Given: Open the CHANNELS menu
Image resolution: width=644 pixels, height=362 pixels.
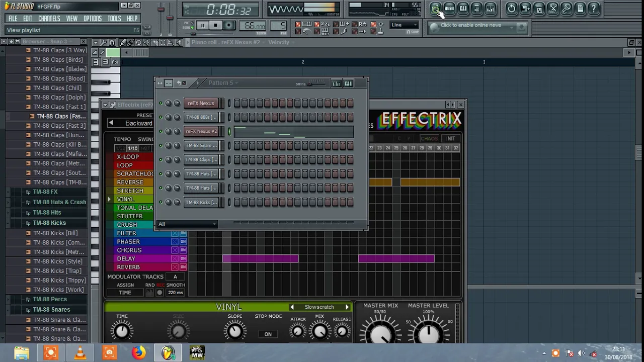Looking at the screenshot, I should pyautogui.click(x=49, y=19).
